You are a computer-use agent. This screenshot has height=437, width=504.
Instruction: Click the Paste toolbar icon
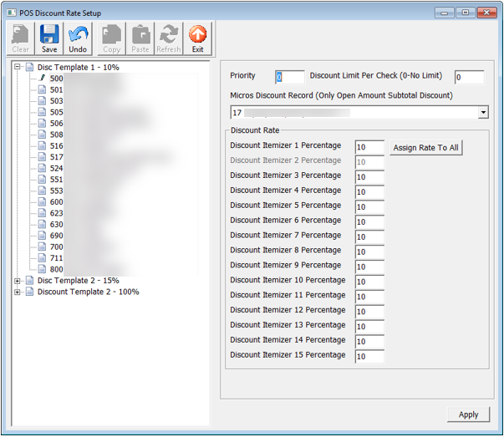[140, 38]
